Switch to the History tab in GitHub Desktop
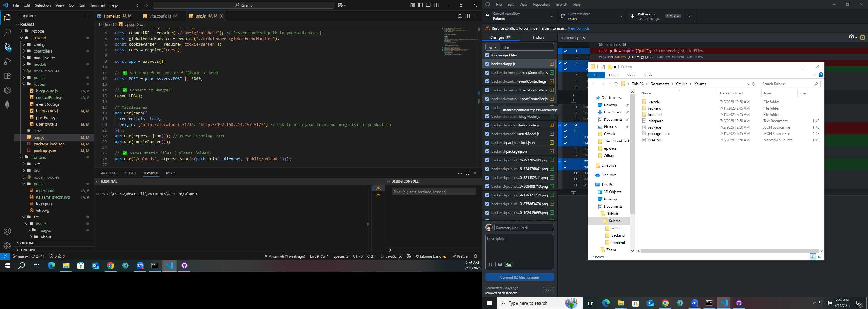 (x=539, y=37)
